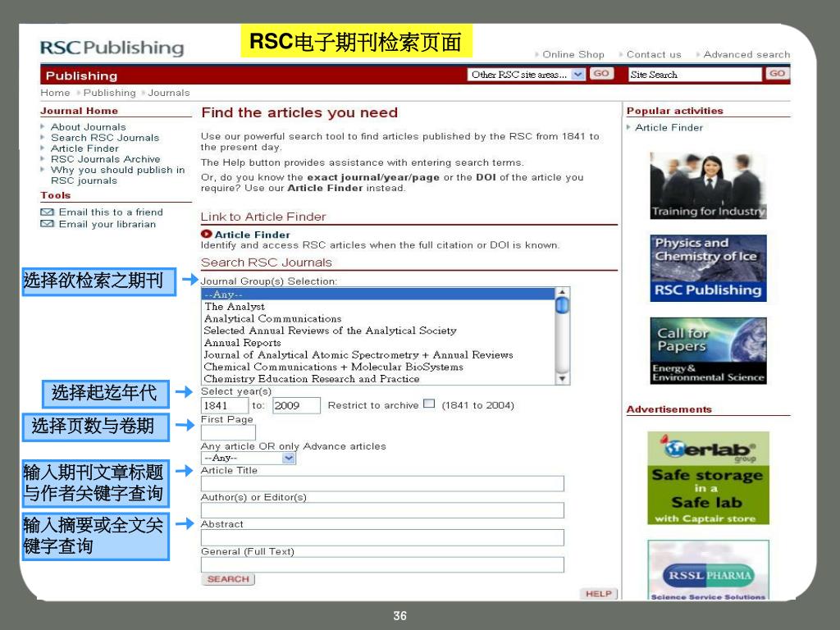Open the Contact us link

coord(654,54)
